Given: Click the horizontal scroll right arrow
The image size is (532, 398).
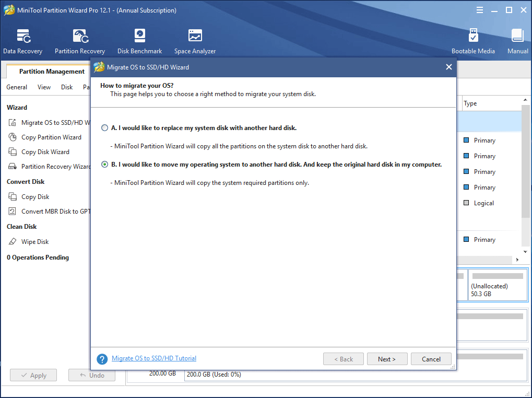Looking at the screenshot, I should (x=517, y=260).
